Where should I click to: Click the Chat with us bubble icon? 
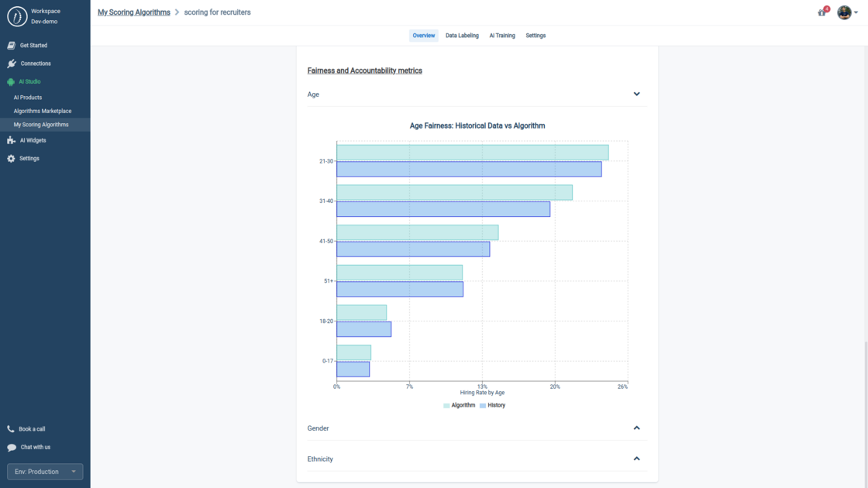pyautogui.click(x=12, y=447)
